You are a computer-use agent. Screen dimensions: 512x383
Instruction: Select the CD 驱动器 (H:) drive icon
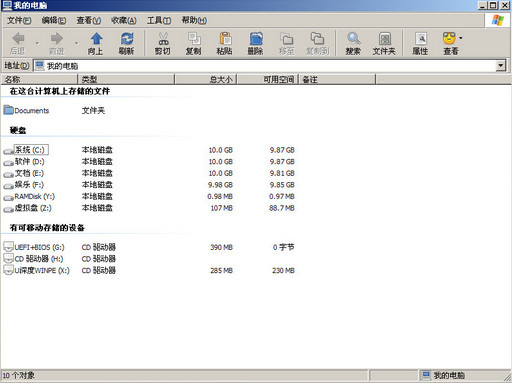pos(8,258)
